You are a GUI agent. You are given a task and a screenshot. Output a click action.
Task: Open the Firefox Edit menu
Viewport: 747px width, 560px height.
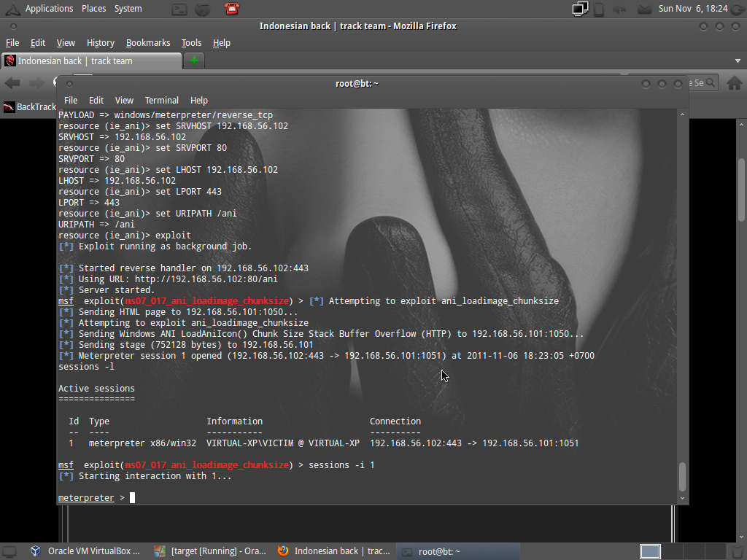pos(38,43)
